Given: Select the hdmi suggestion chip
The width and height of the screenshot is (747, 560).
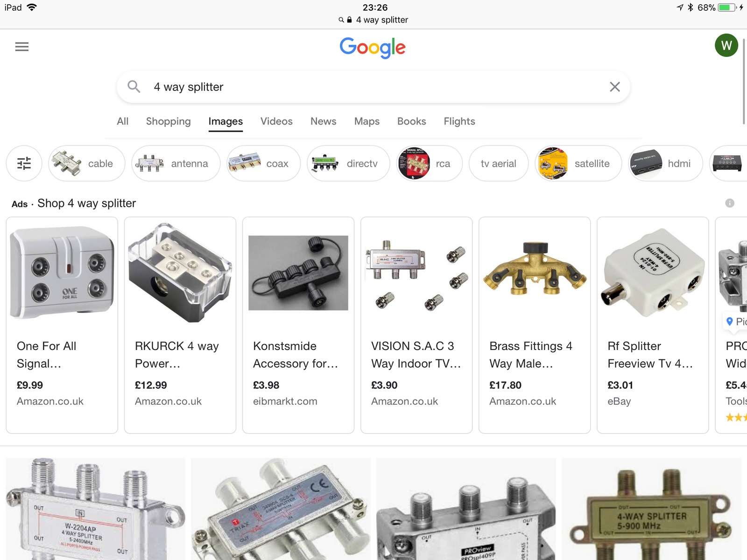Looking at the screenshot, I should coord(665,163).
